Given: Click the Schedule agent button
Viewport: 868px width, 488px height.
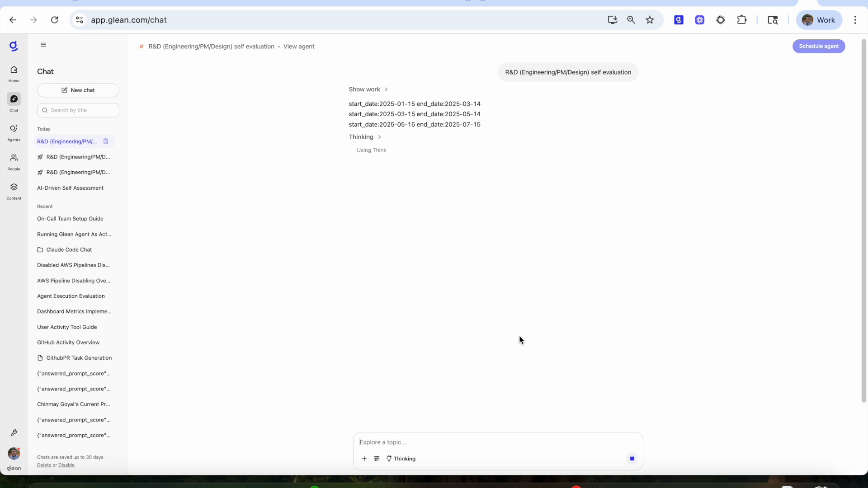Looking at the screenshot, I should click(x=818, y=46).
